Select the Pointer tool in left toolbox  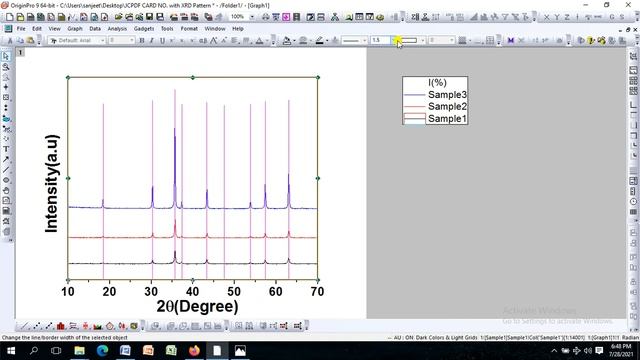[x=6, y=56]
